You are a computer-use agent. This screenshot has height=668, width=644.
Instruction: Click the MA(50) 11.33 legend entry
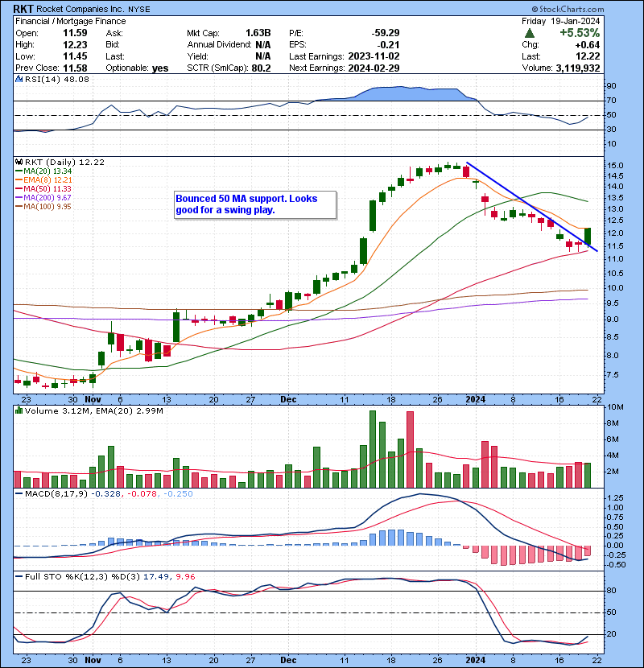43,188
